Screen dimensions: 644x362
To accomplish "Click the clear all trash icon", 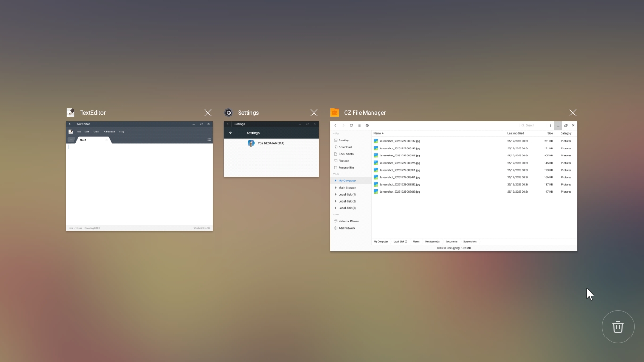I will pyautogui.click(x=618, y=327).
